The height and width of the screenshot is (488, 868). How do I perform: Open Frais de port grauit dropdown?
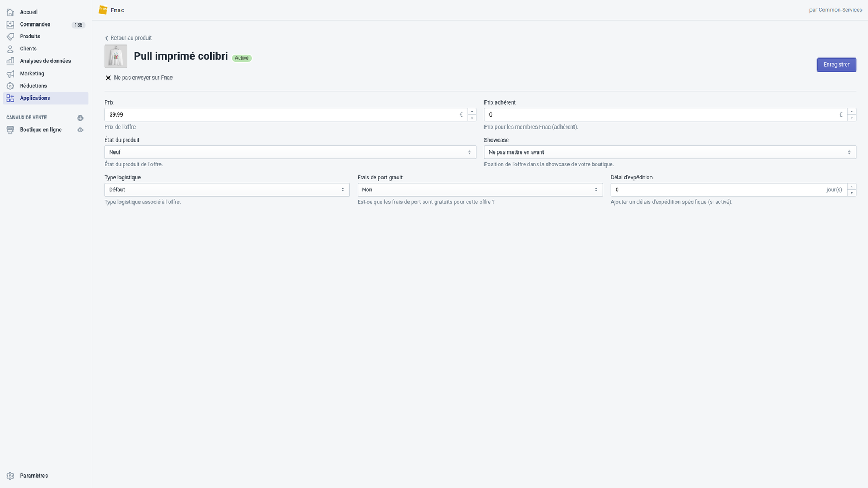[x=480, y=190]
